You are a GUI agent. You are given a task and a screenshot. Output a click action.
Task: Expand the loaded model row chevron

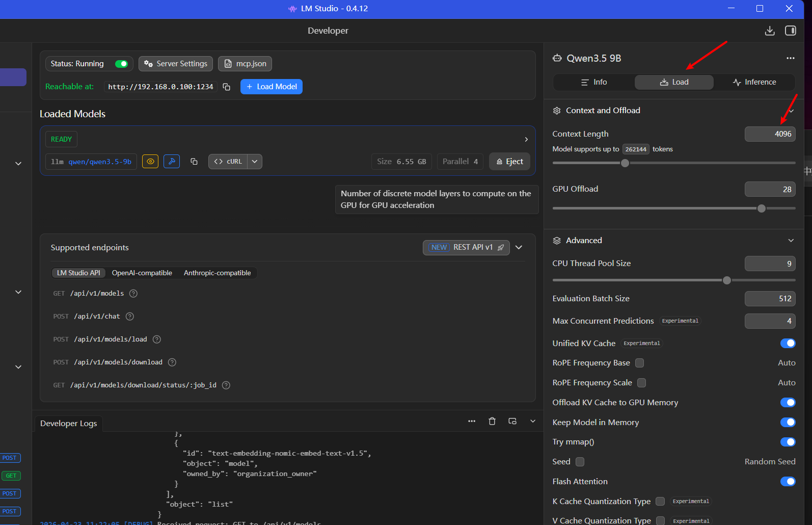pyautogui.click(x=526, y=139)
